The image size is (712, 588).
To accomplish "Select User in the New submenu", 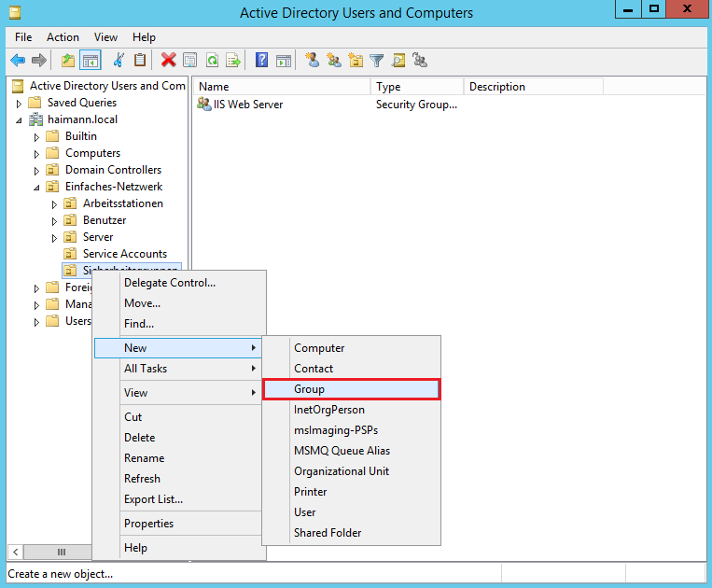I will (x=352, y=512).
